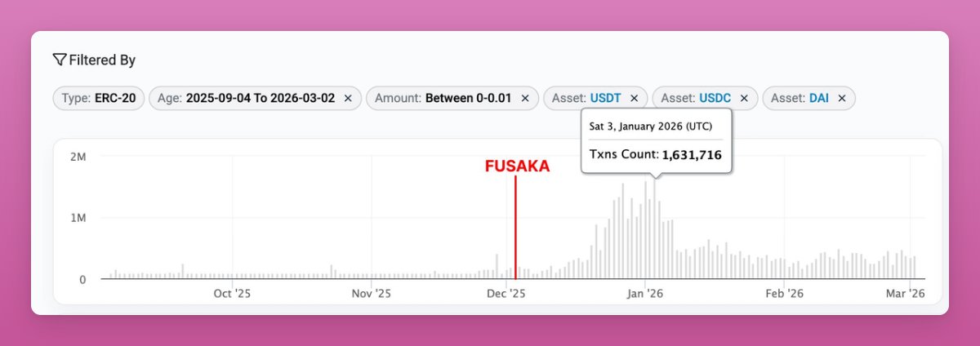The height and width of the screenshot is (346, 980).
Task: Click the funnel filter icon
Action: 59,60
